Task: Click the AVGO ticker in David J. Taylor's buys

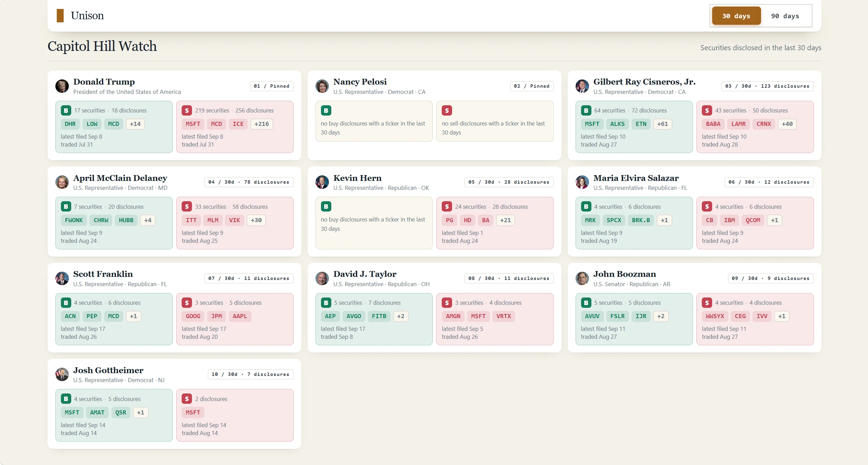Action: pyautogui.click(x=354, y=316)
